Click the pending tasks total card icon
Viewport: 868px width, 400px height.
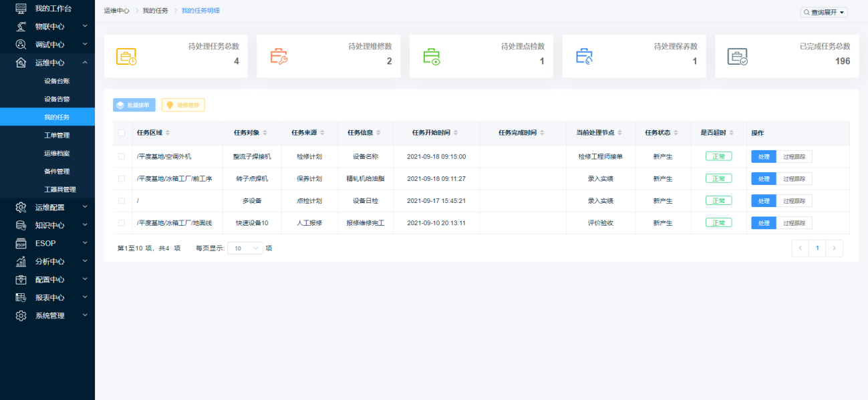pos(126,57)
